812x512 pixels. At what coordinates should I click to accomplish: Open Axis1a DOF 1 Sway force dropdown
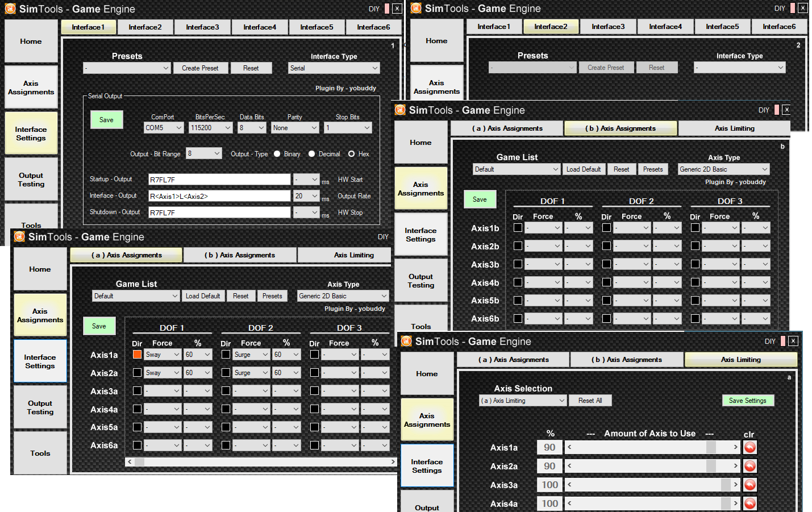pos(163,355)
